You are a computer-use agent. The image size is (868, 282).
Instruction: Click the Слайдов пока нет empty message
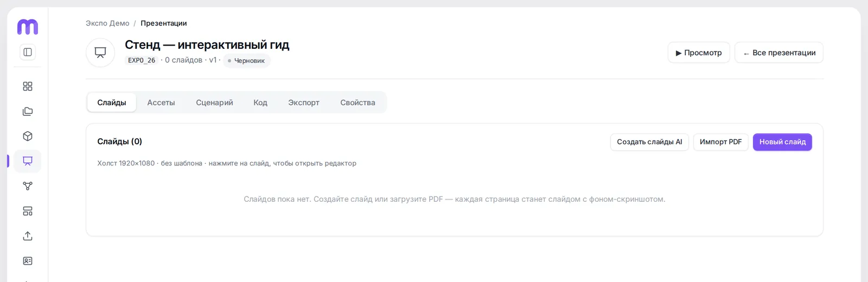point(455,199)
